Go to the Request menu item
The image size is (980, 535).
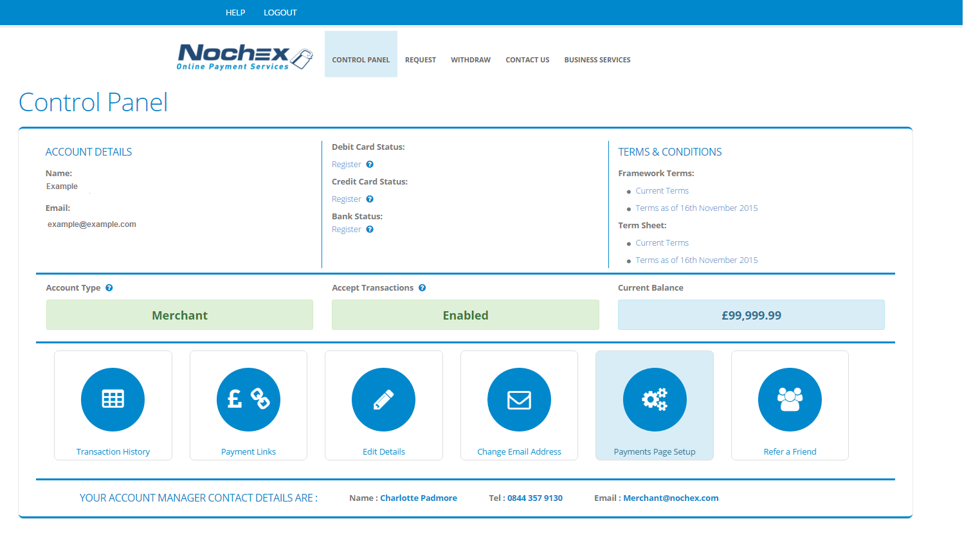point(421,60)
